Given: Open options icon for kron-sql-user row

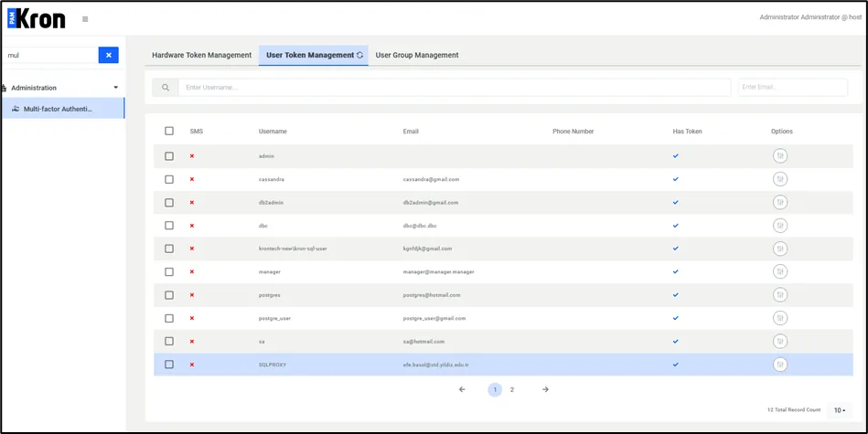Looking at the screenshot, I should tap(780, 249).
